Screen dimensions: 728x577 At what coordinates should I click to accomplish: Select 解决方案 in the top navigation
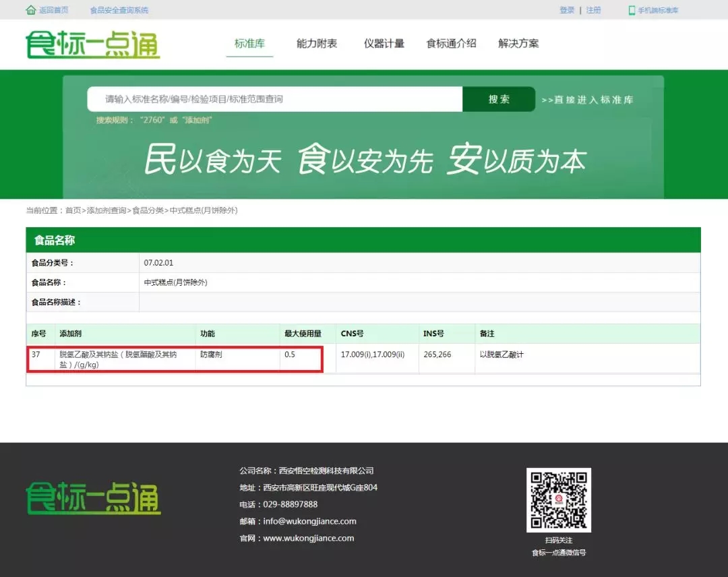coord(518,44)
